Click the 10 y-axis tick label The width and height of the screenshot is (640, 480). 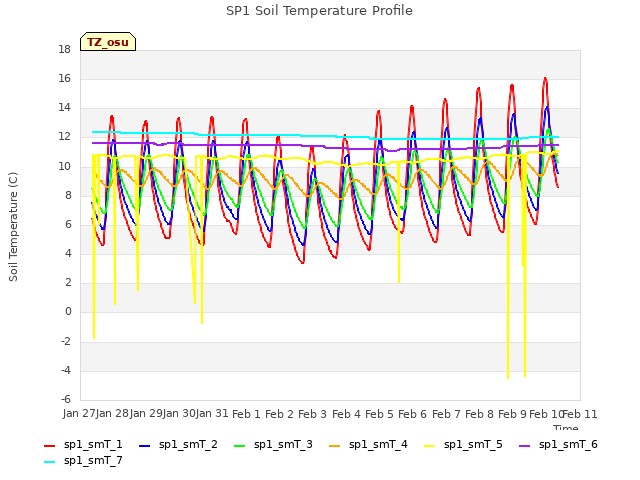coord(64,167)
